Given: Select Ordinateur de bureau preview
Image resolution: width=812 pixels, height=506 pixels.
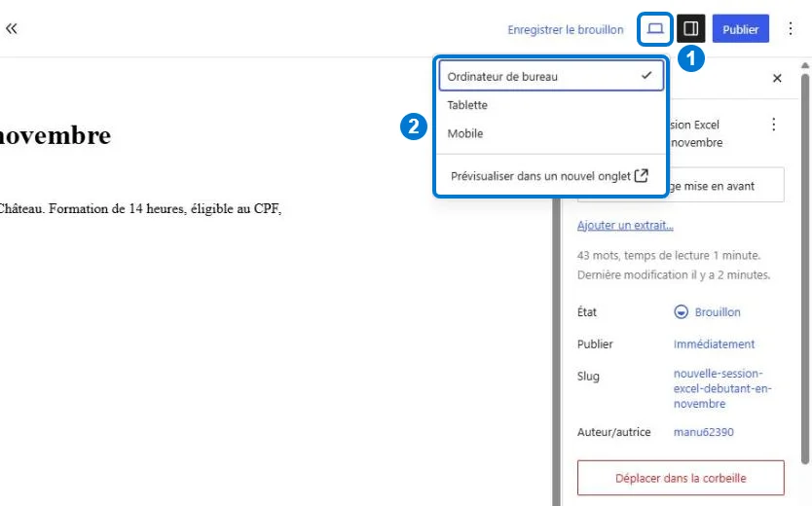Looking at the screenshot, I should [x=551, y=76].
